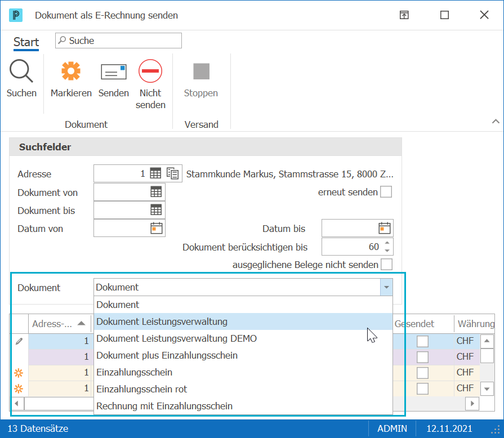Click the table's vertical scroll up arrow

(x=487, y=341)
